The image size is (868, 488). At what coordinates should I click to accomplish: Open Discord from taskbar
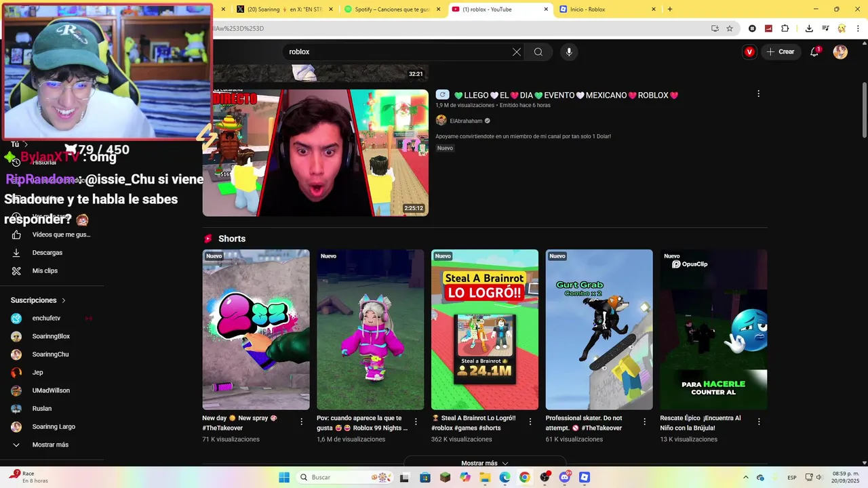[x=565, y=477]
